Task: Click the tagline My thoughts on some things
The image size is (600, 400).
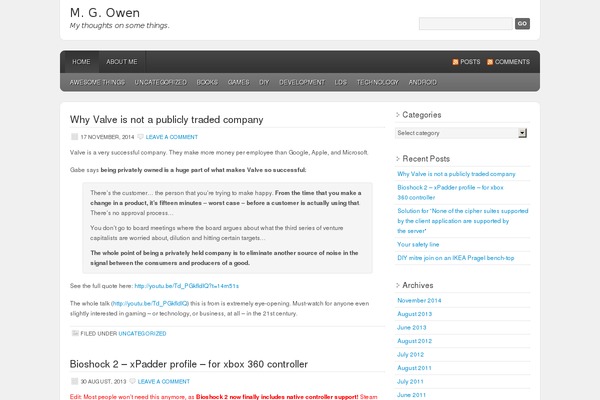Action: [x=119, y=26]
